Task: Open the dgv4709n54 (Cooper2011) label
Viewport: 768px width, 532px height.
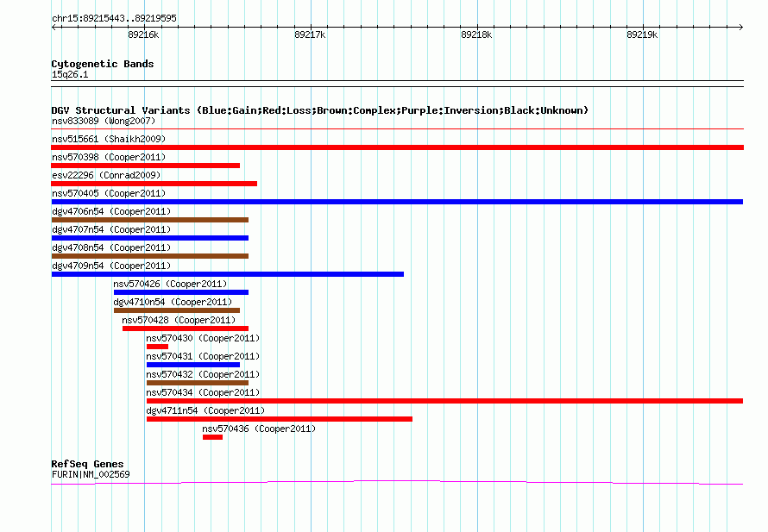Action: [111, 266]
